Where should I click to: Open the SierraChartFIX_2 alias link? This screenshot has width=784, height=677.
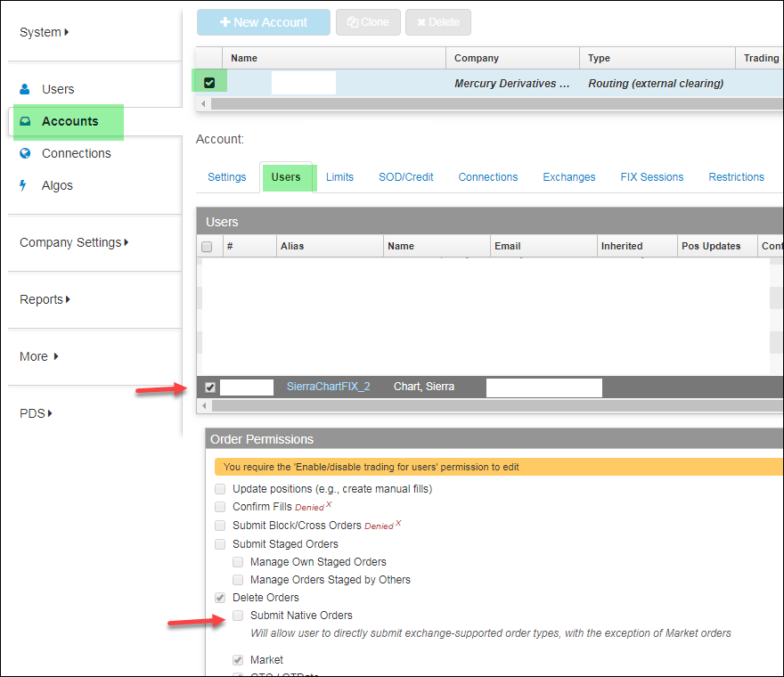click(x=329, y=387)
